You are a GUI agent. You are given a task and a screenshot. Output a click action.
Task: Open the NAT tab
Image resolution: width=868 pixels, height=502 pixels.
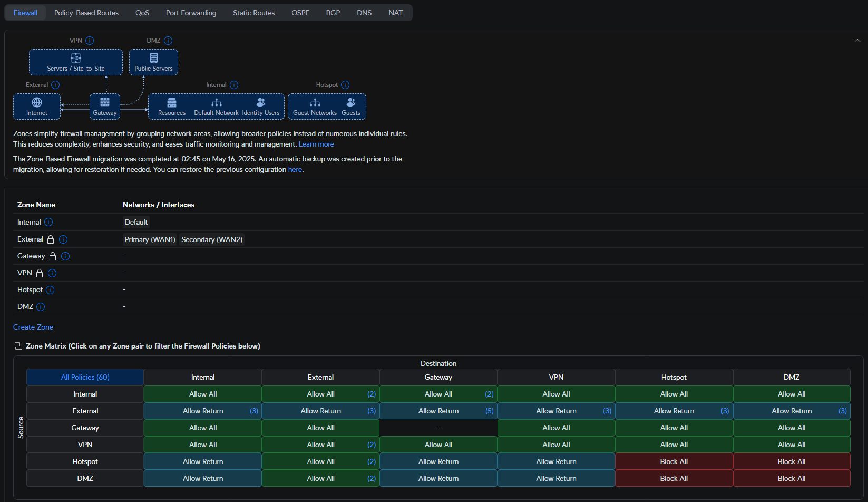coord(396,13)
